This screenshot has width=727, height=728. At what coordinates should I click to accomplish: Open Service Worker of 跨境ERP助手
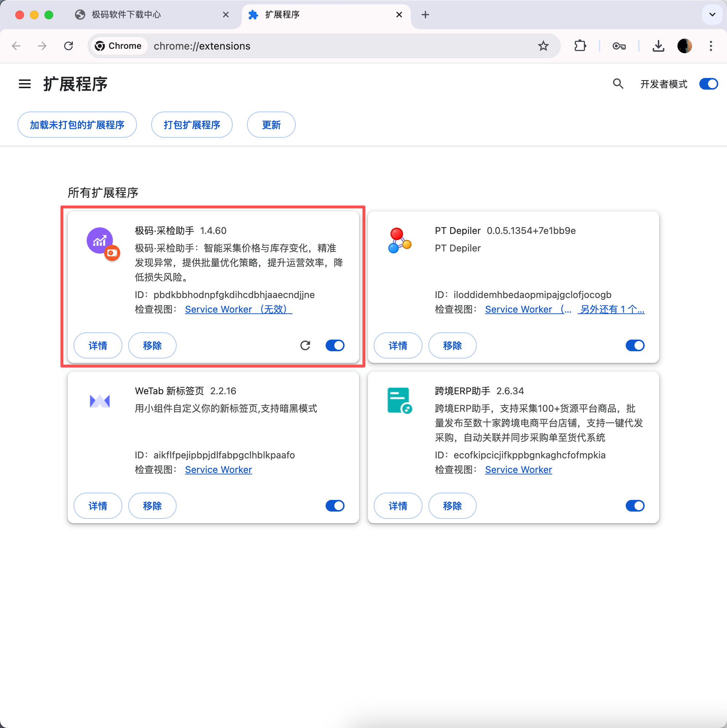[x=518, y=470]
